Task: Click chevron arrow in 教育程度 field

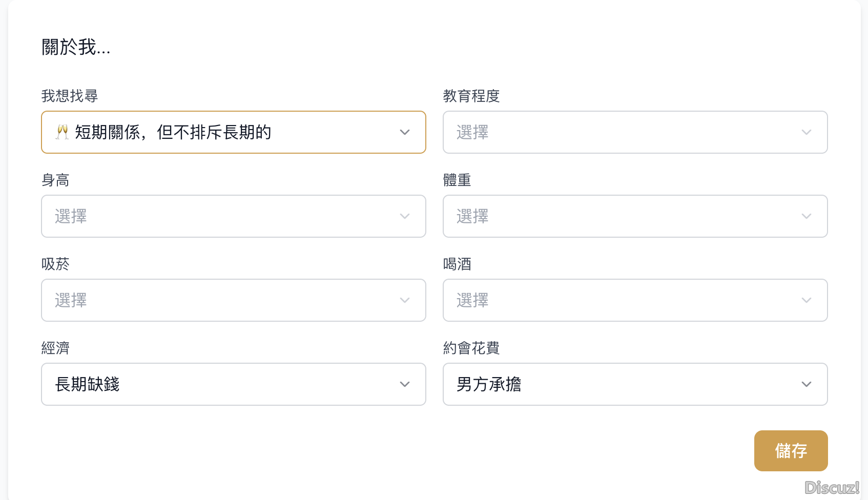Action: click(x=807, y=132)
